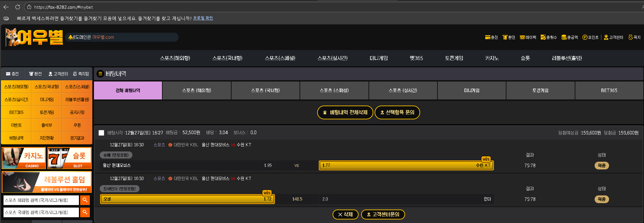This screenshot has width=644, height=223.
Task: Open 쪽지 messages icon in top header
Action: [634, 38]
